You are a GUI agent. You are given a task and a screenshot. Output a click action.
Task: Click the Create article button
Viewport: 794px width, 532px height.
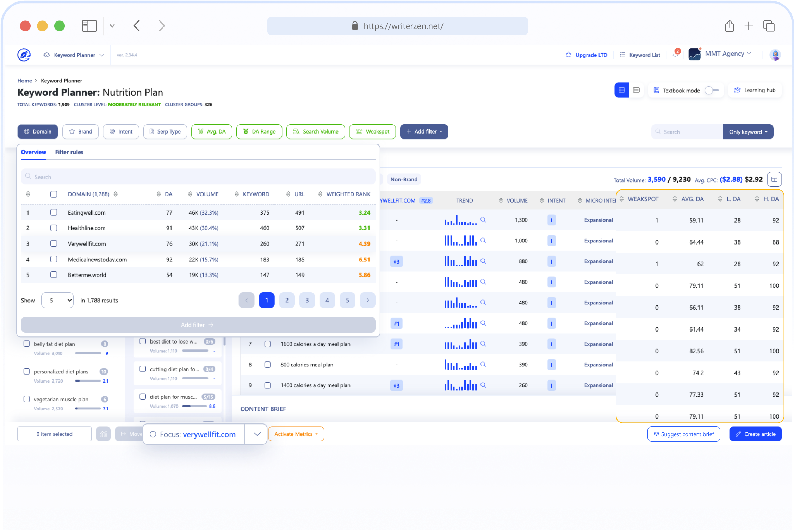pyautogui.click(x=755, y=434)
